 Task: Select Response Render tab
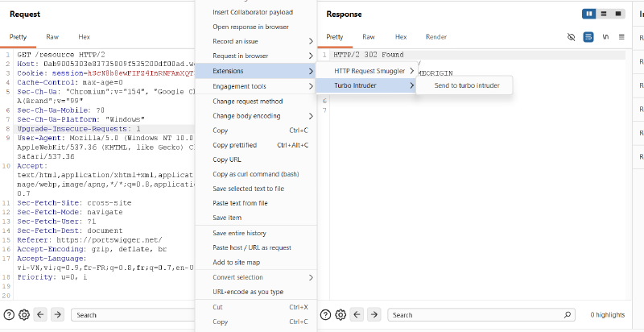[x=436, y=37]
